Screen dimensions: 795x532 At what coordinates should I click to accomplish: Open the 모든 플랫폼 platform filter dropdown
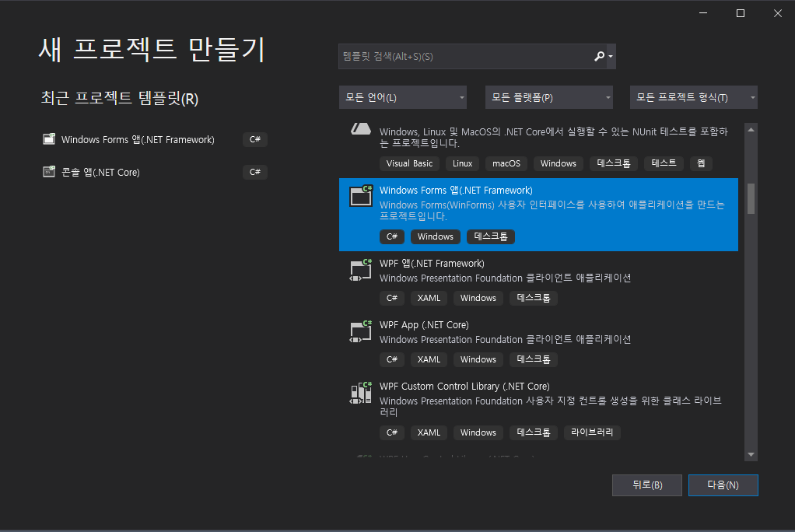coord(549,97)
